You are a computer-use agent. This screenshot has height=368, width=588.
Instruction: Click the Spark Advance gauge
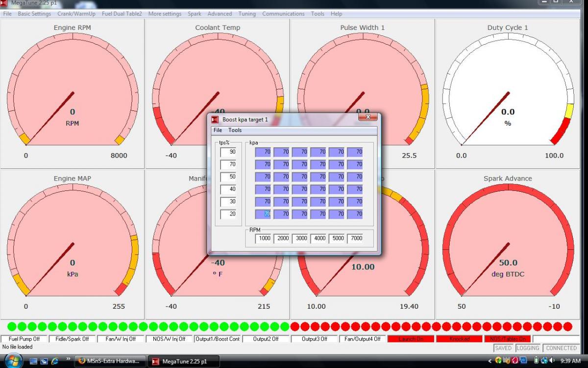coord(508,245)
